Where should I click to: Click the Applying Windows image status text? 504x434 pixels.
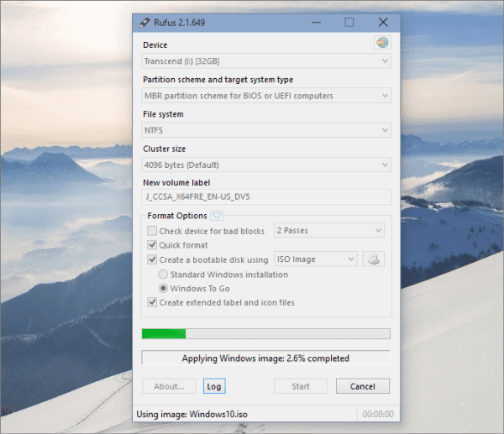265,358
